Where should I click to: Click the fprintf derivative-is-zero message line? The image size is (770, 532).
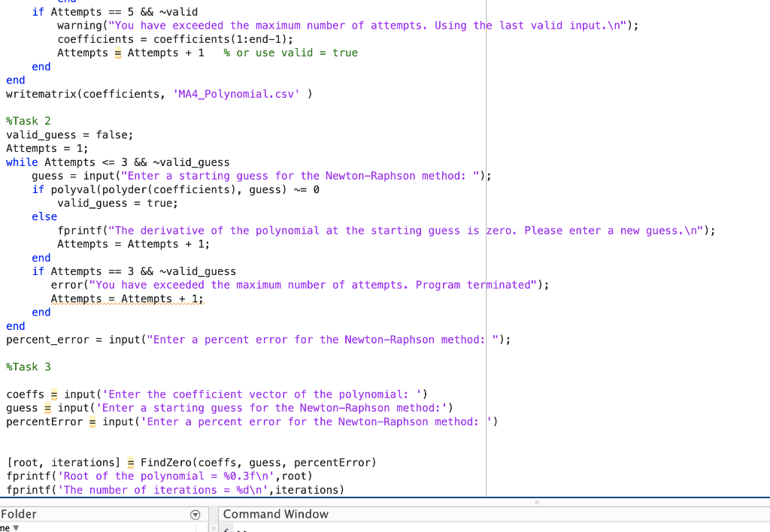click(386, 231)
